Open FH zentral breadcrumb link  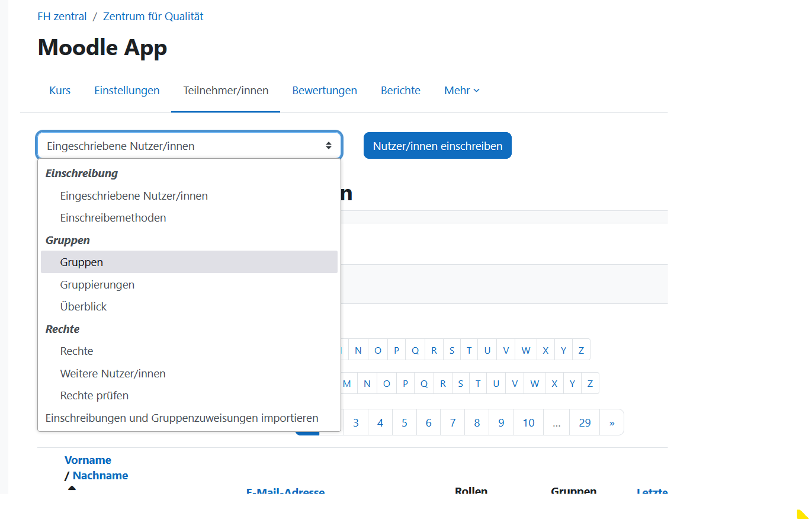62,17
